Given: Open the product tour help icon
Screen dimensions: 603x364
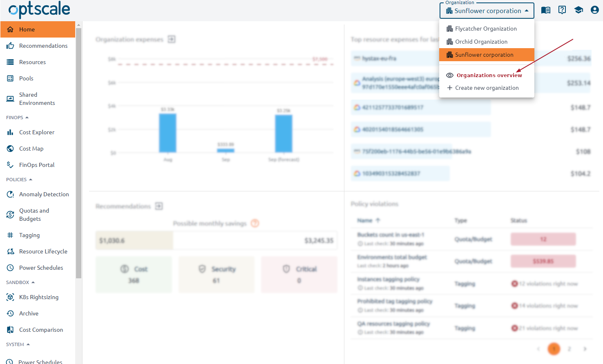Looking at the screenshot, I should pos(562,10).
